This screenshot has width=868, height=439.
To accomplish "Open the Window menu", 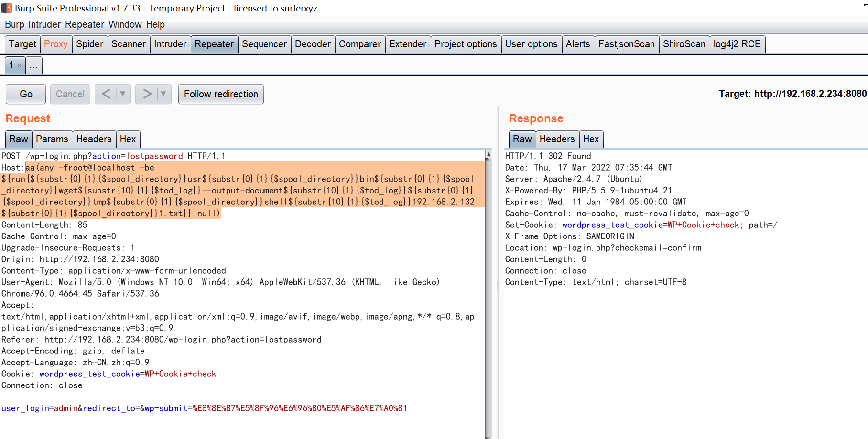I will 125,24.
